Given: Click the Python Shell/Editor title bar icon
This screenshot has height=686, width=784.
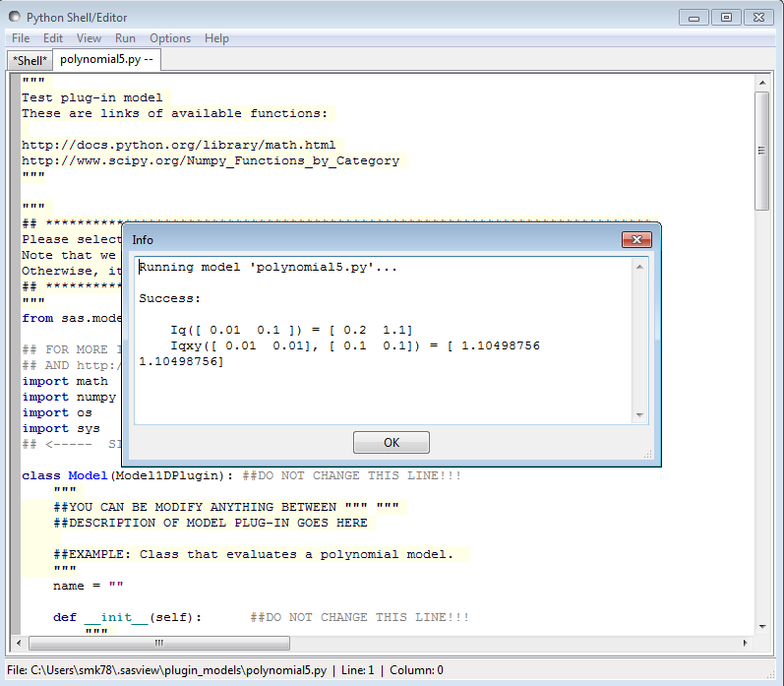Looking at the screenshot, I should 15,17.
